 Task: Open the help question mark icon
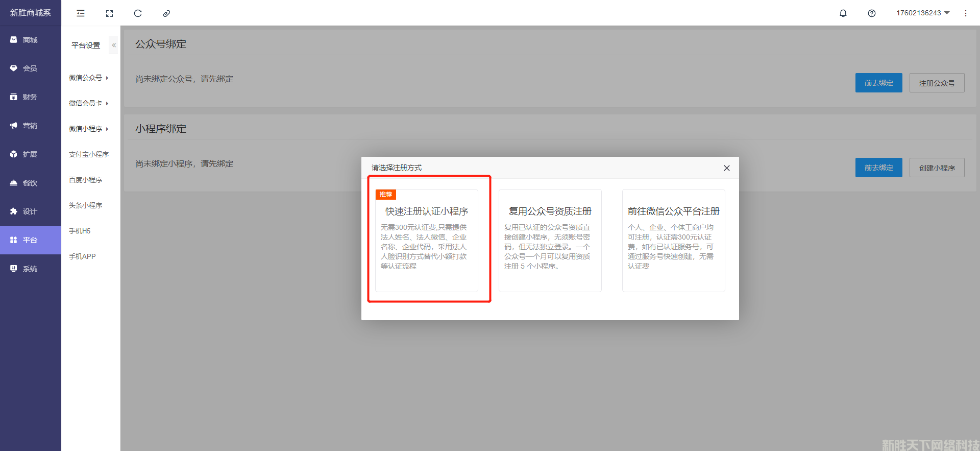pos(872,13)
